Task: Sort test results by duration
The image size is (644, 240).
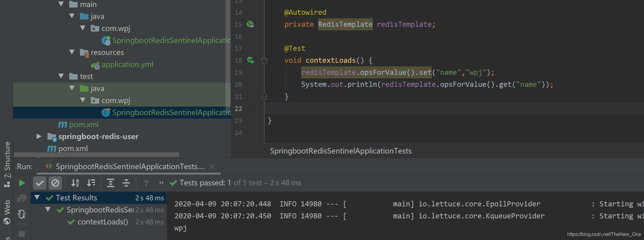Action: pyautogui.click(x=91, y=183)
